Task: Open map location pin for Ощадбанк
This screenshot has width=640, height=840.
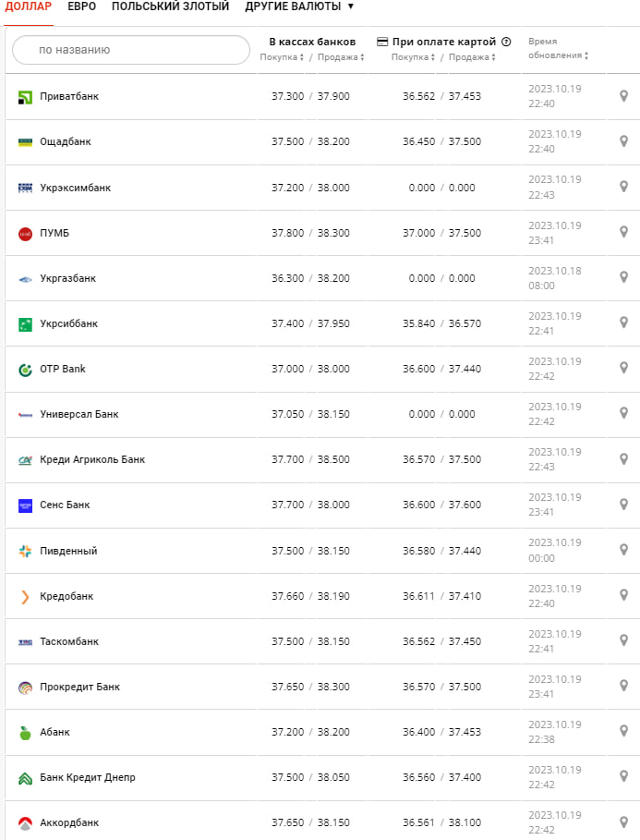Action: coord(623,141)
